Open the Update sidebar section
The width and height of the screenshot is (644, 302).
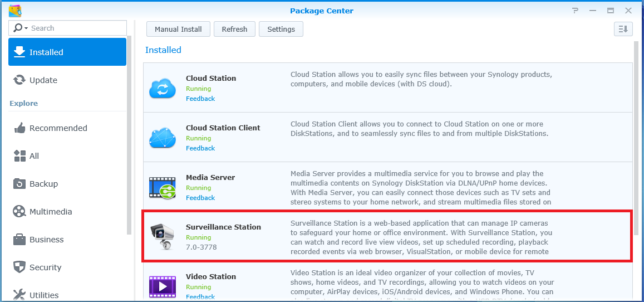coord(67,80)
